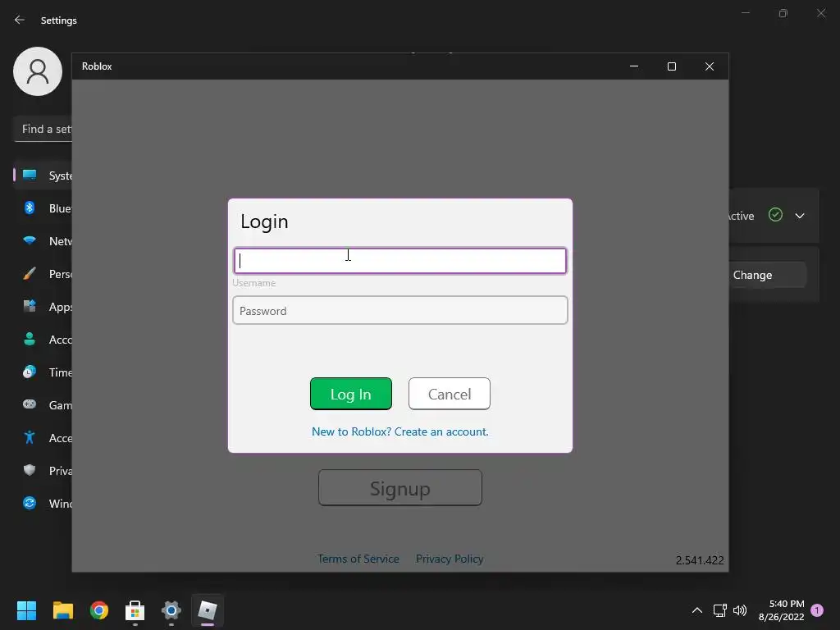Expand the Active status chevron in Settings
The image size is (840, 630).
point(800,216)
